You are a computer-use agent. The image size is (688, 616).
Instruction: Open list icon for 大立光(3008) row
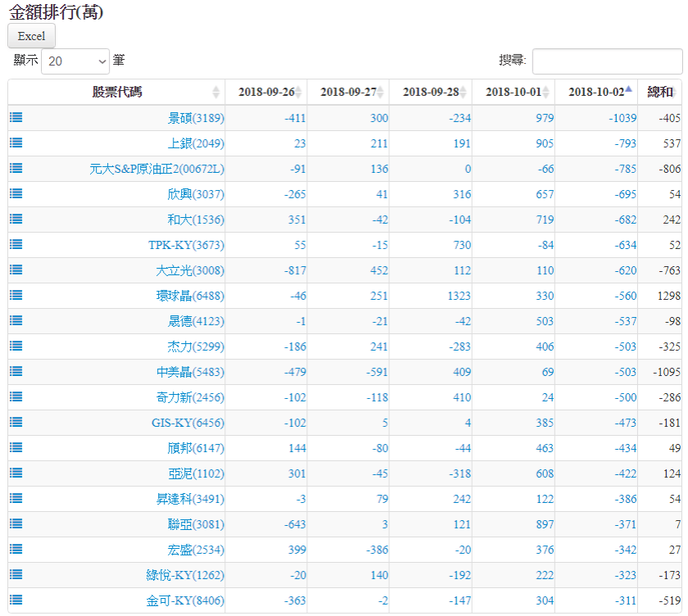pyautogui.click(x=16, y=269)
